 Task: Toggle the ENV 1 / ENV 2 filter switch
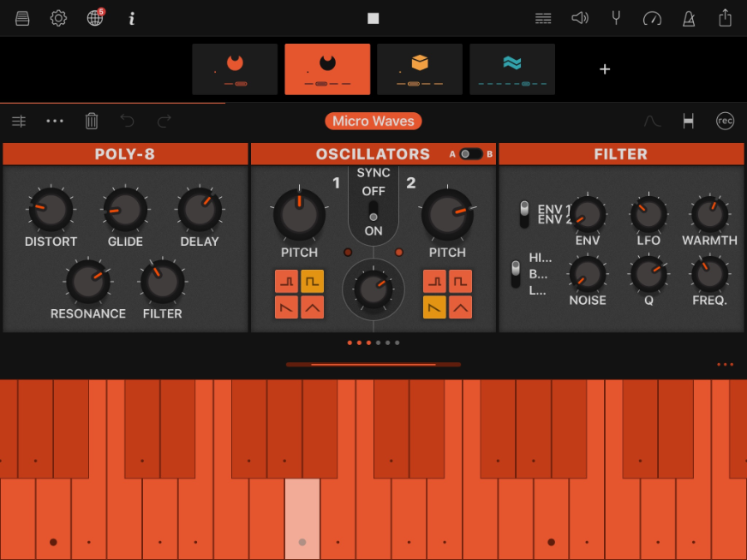click(x=524, y=213)
